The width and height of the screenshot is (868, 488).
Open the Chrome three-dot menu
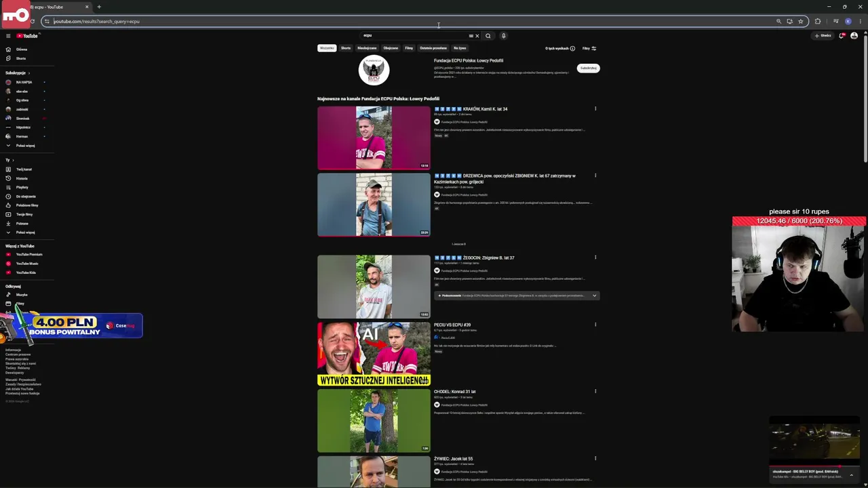click(x=860, y=21)
